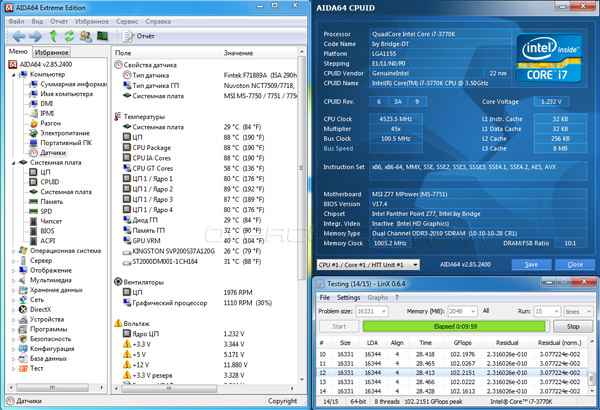Expand the Операционная система node

tap(13, 251)
